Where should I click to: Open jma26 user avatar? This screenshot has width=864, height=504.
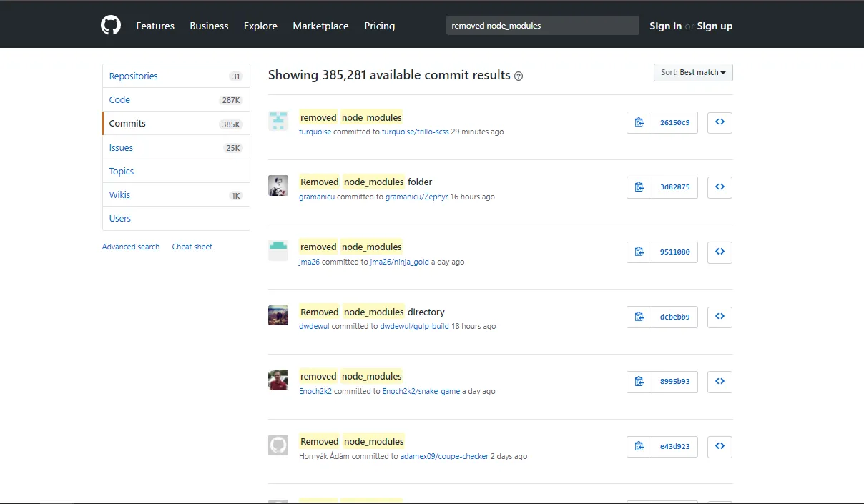(x=278, y=250)
